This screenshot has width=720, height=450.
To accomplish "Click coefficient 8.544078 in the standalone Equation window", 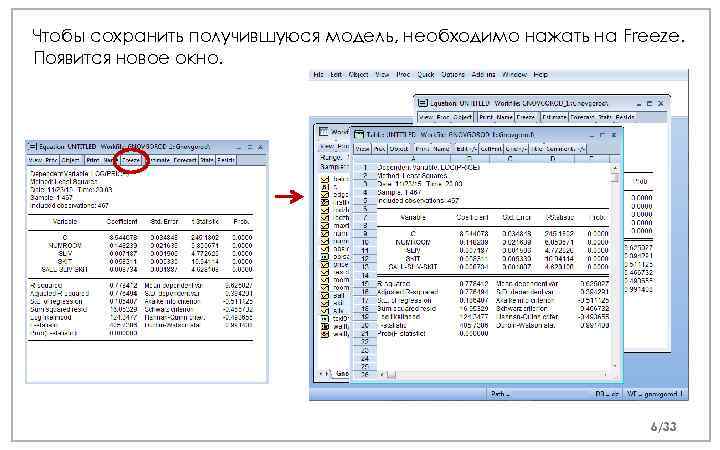I will coord(123,237).
